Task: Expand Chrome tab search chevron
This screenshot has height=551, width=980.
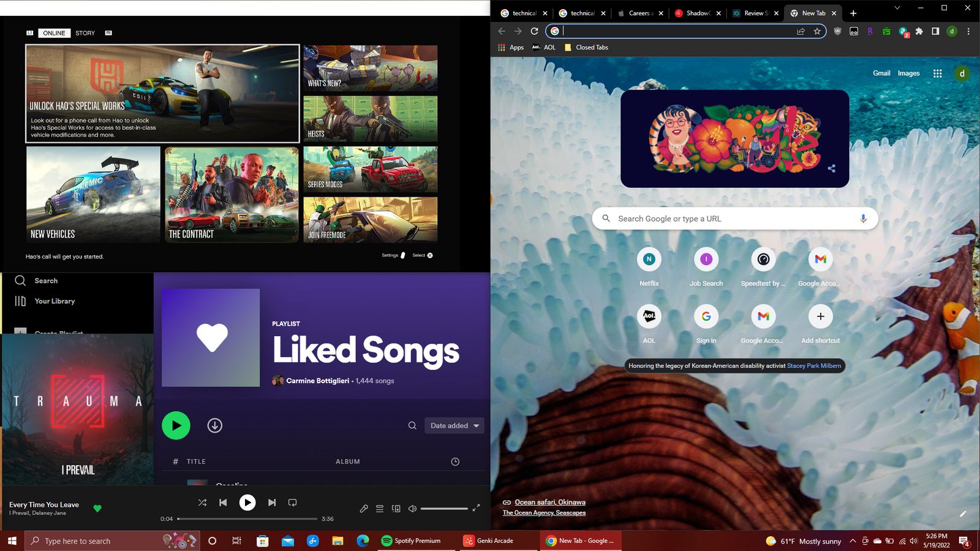Action: [x=897, y=8]
